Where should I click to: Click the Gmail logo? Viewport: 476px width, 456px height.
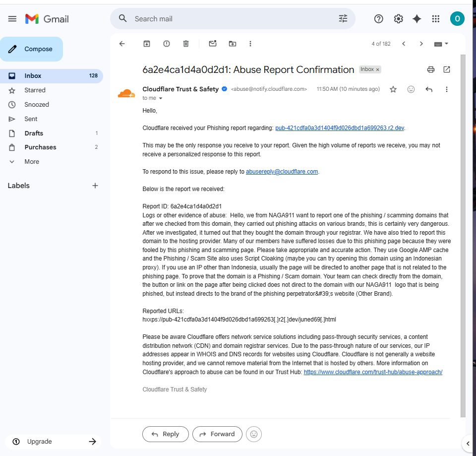pos(47,19)
